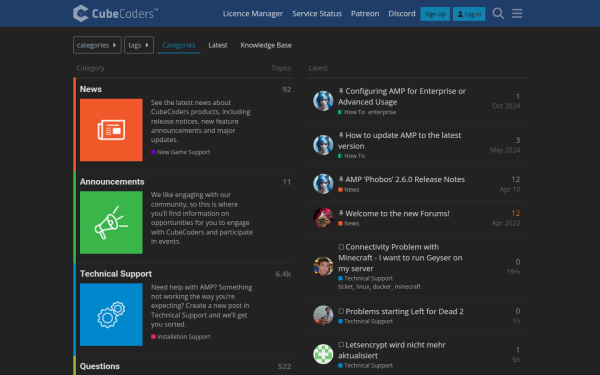This screenshot has width=600, height=375.
Task: Click the How To badge under Configuring AMP
Action: pos(351,112)
